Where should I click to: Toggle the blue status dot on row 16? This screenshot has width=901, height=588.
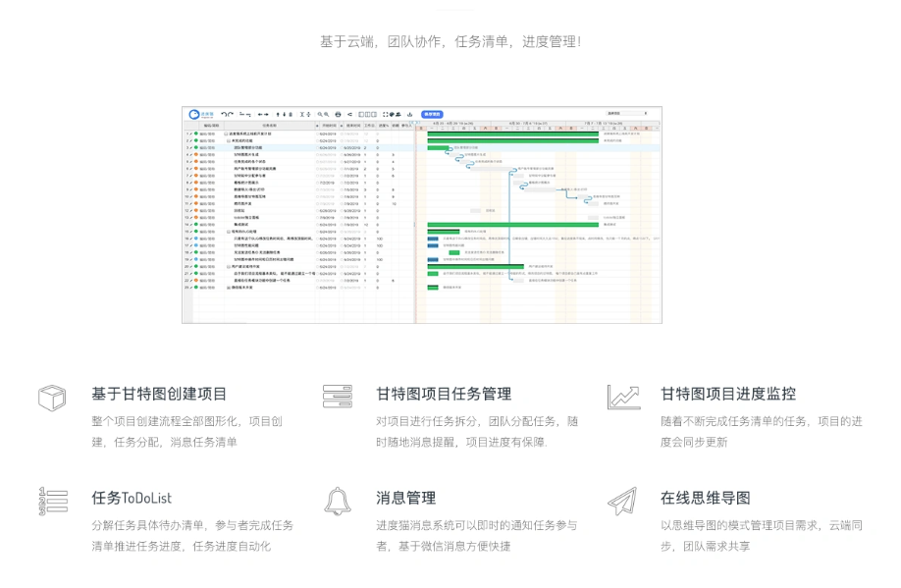pos(196,239)
